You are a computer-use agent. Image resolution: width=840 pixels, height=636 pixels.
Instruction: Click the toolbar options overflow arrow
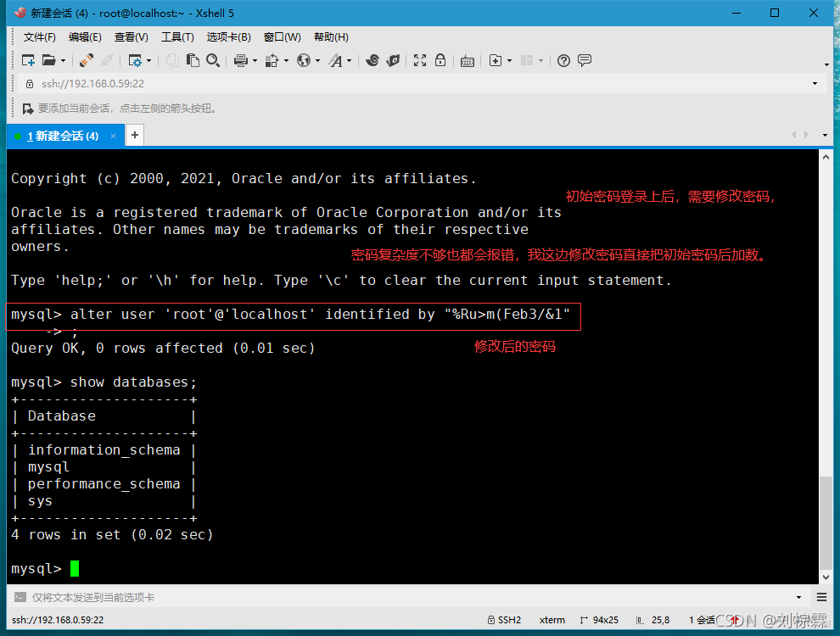coord(826,64)
